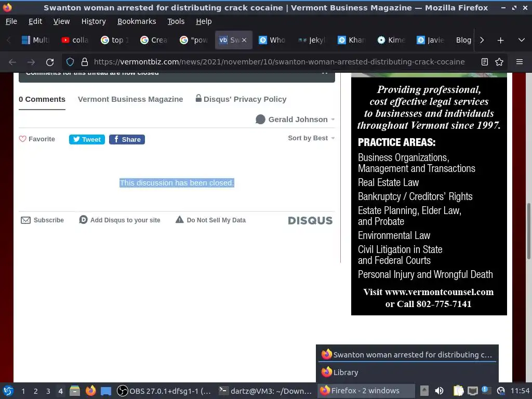Click 'This discussion has been closed.' text
This screenshot has height=399, width=532.
[177, 183]
